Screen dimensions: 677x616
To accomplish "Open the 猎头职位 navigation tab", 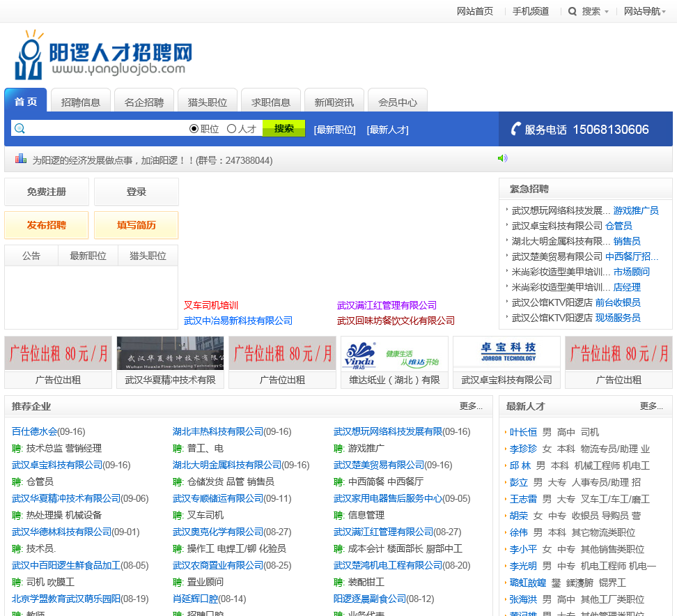I will [x=208, y=102].
